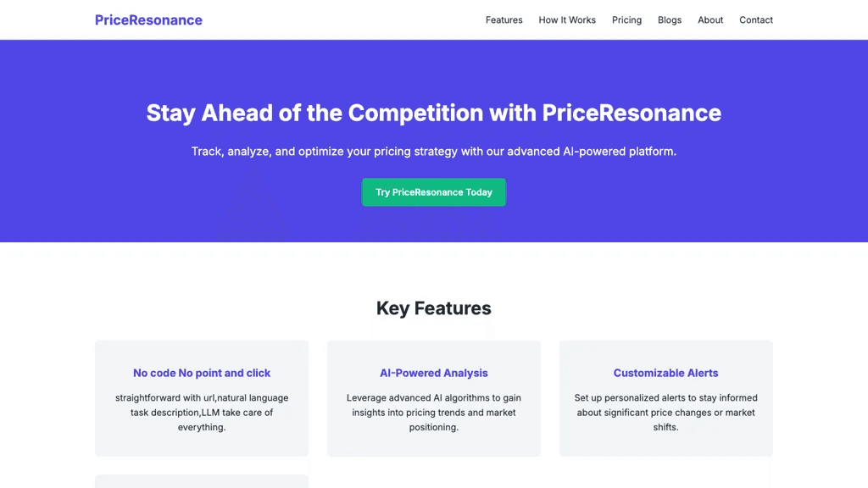Image resolution: width=868 pixels, height=488 pixels.
Task: Select the Contact nav link
Action: 755,20
